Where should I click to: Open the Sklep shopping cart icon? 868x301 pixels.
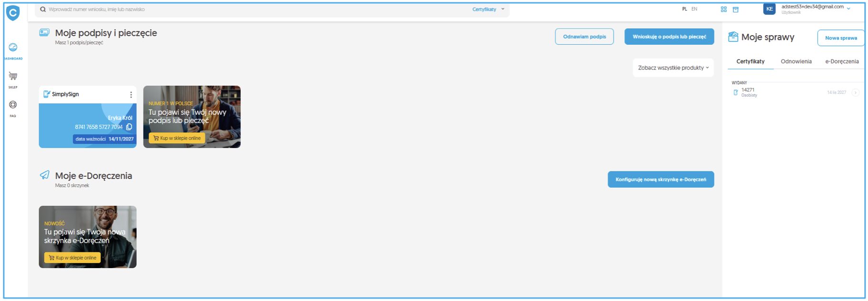pos(13,76)
